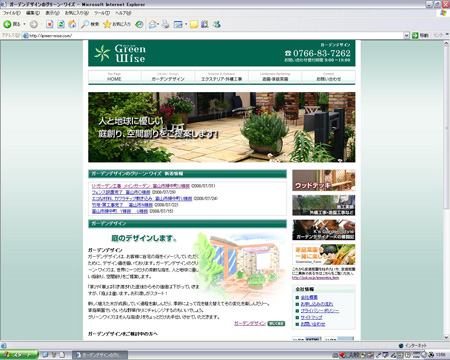Select the エクステリア・外構工事 navigation tab
The height and width of the screenshot is (360, 450).
coord(222,77)
